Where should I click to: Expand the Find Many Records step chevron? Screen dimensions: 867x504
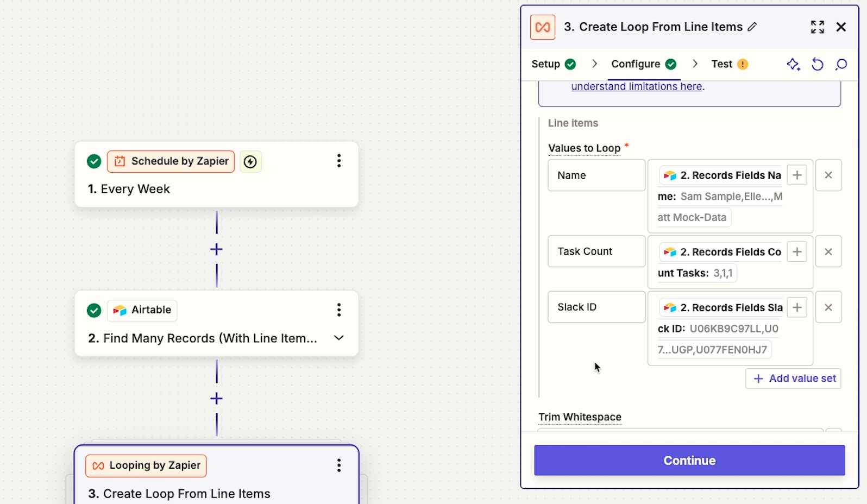[339, 338]
